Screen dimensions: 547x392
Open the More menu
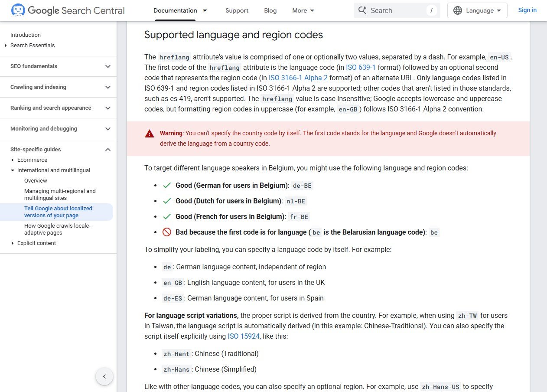pos(303,10)
